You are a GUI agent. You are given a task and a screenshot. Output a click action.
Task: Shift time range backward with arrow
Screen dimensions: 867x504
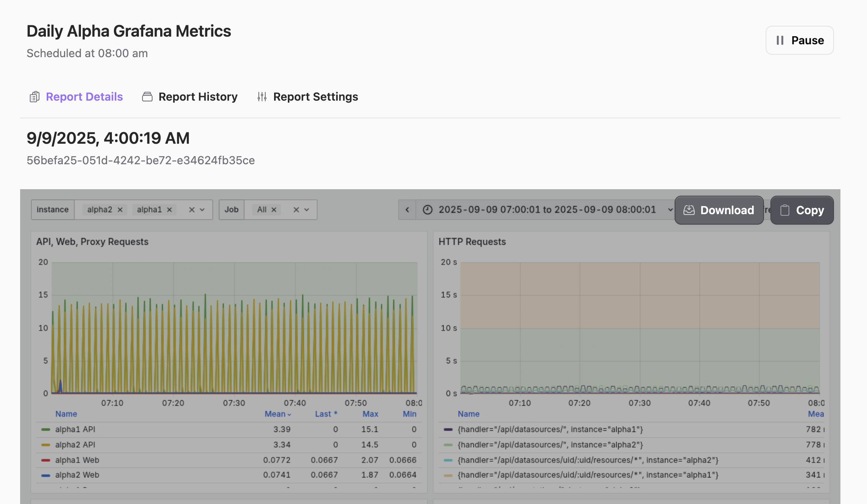[407, 210]
